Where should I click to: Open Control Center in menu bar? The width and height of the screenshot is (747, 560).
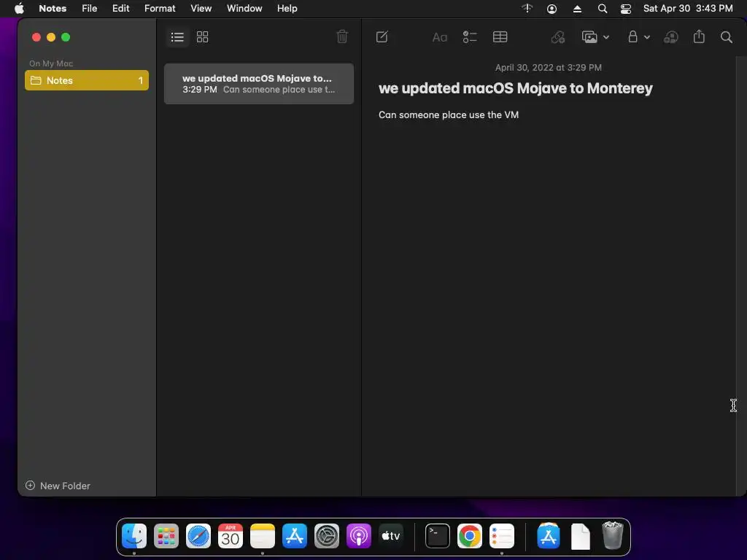[x=625, y=9]
